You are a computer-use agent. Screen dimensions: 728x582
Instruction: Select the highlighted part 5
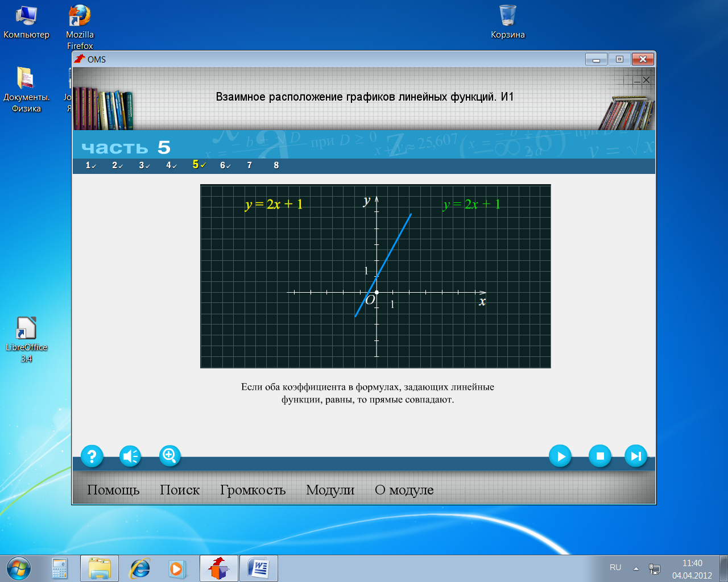[x=198, y=165]
